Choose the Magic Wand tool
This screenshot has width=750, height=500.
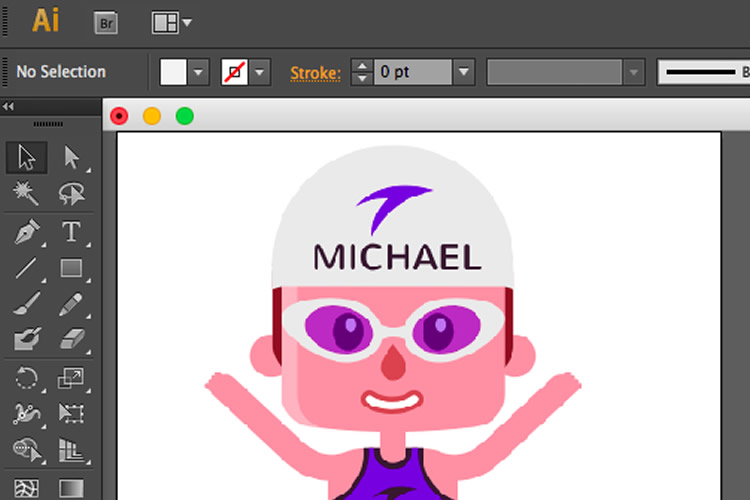pyautogui.click(x=26, y=193)
